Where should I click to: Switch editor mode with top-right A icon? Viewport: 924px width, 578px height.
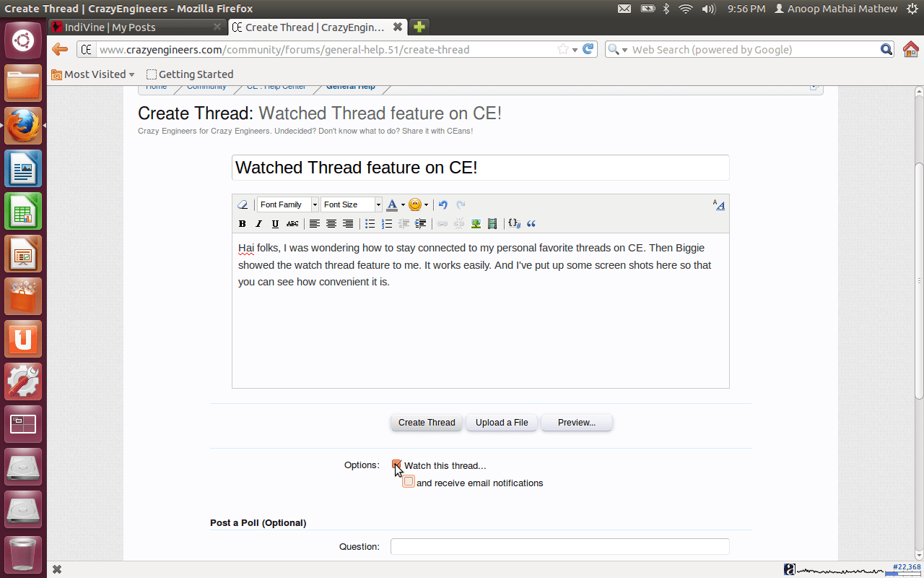[718, 205]
